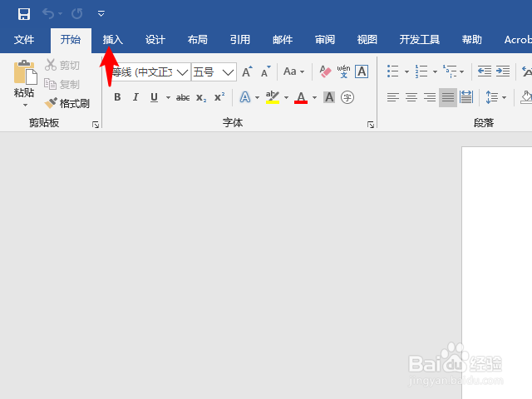Apply red font color
The width and height of the screenshot is (532, 399).
pyautogui.click(x=301, y=97)
